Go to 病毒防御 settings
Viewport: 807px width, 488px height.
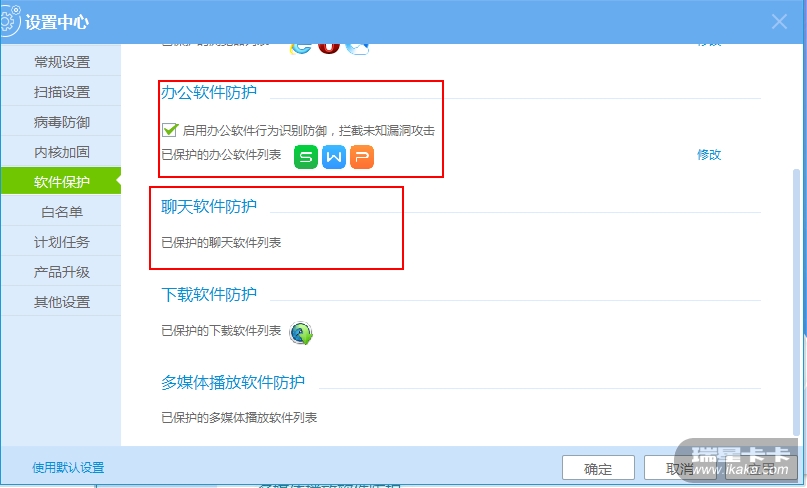tap(61, 122)
